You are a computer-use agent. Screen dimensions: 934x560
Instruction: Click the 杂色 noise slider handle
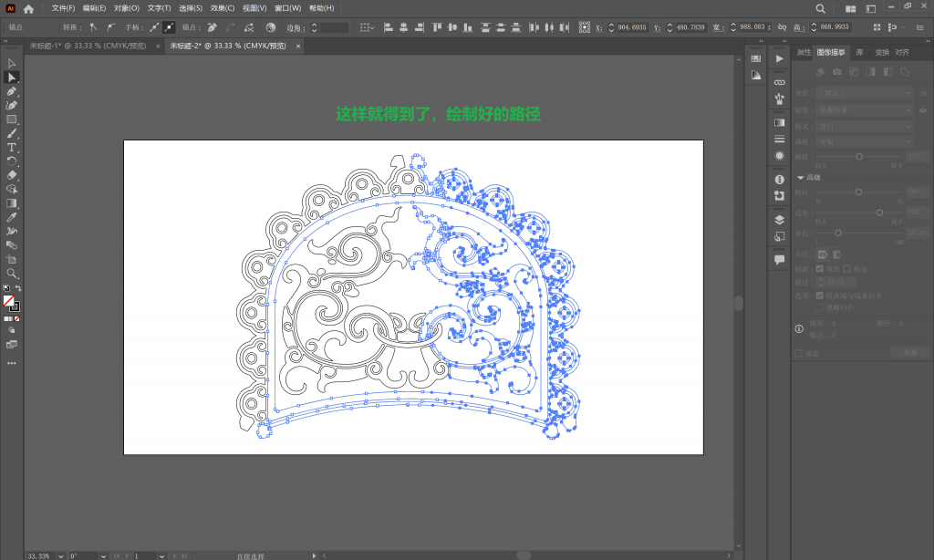click(x=838, y=233)
